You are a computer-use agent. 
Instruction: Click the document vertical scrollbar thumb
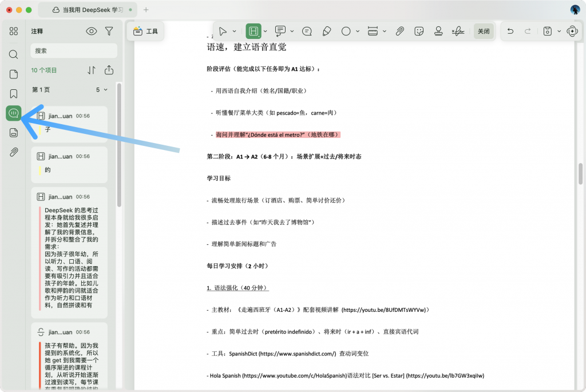coord(581,174)
